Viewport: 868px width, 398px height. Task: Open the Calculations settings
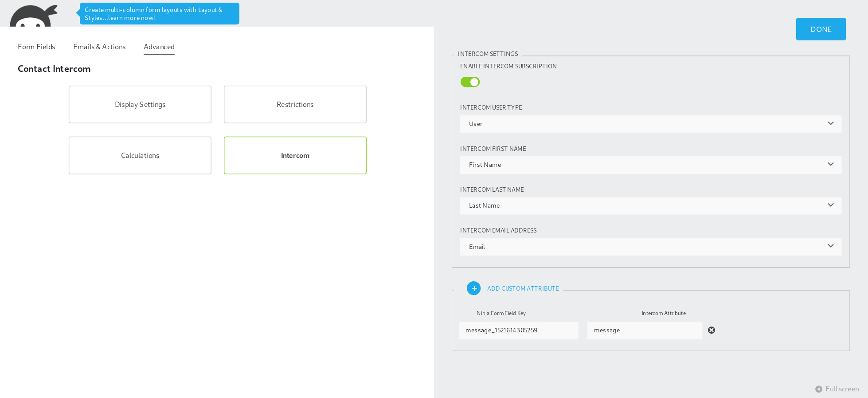pyautogui.click(x=140, y=155)
